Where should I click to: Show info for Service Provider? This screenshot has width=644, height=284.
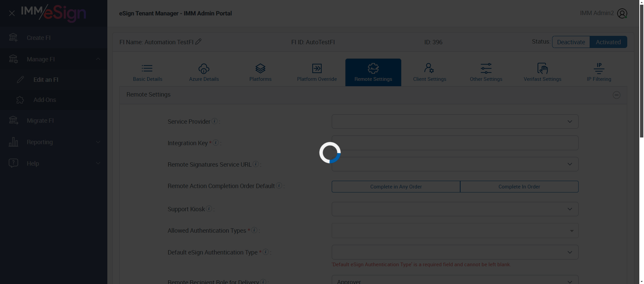coord(215,121)
